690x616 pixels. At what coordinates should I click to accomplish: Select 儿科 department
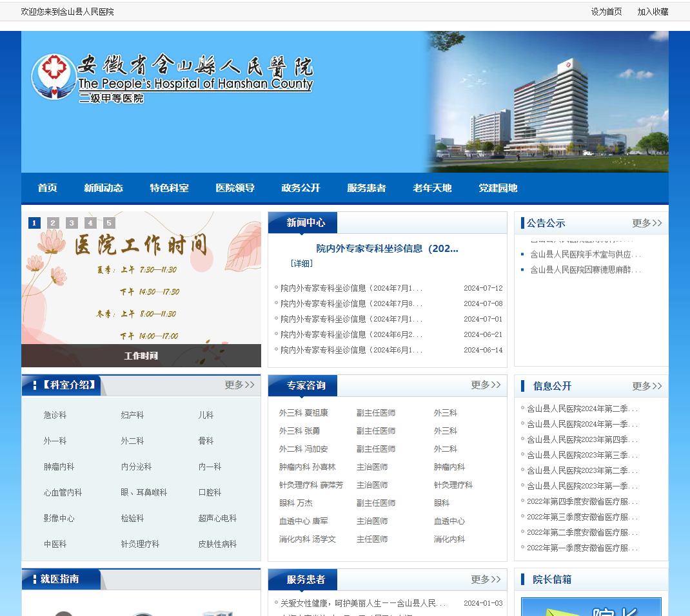(x=206, y=415)
